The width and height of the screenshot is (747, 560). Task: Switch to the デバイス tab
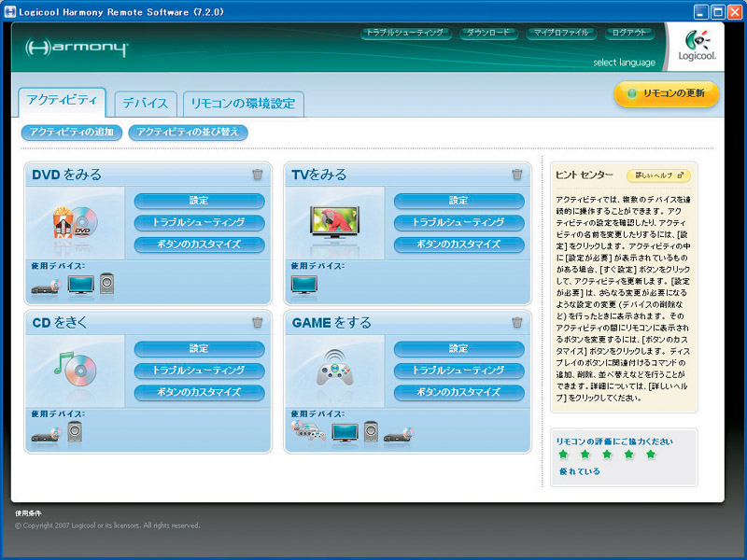(x=146, y=104)
